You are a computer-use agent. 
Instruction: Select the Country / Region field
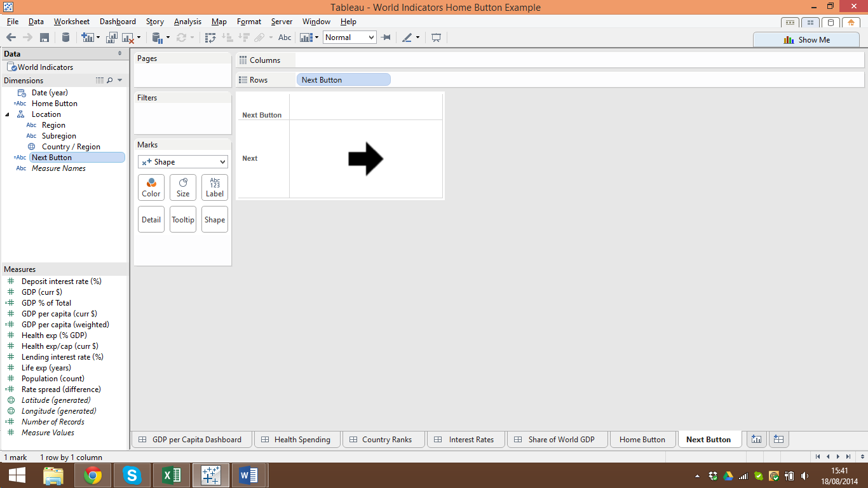point(71,147)
